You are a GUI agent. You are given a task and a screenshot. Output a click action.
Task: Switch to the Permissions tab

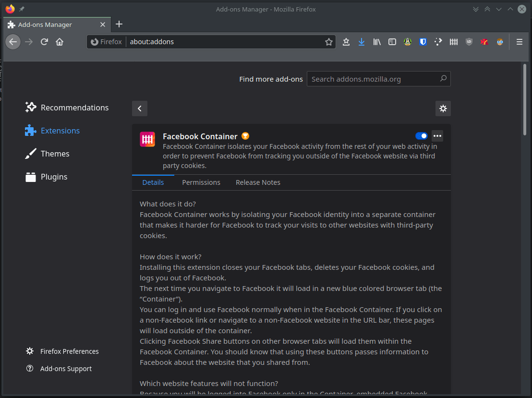pyautogui.click(x=201, y=182)
